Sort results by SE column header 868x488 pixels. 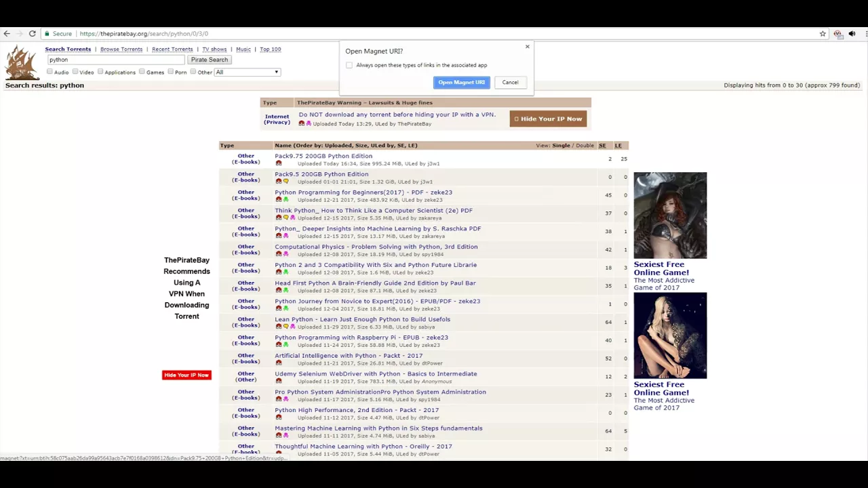point(602,145)
